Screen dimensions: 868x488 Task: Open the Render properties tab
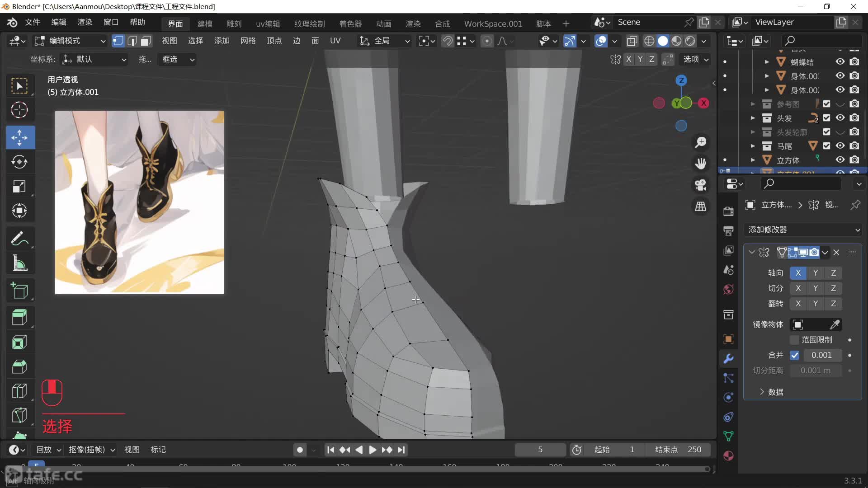coord(728,211)
